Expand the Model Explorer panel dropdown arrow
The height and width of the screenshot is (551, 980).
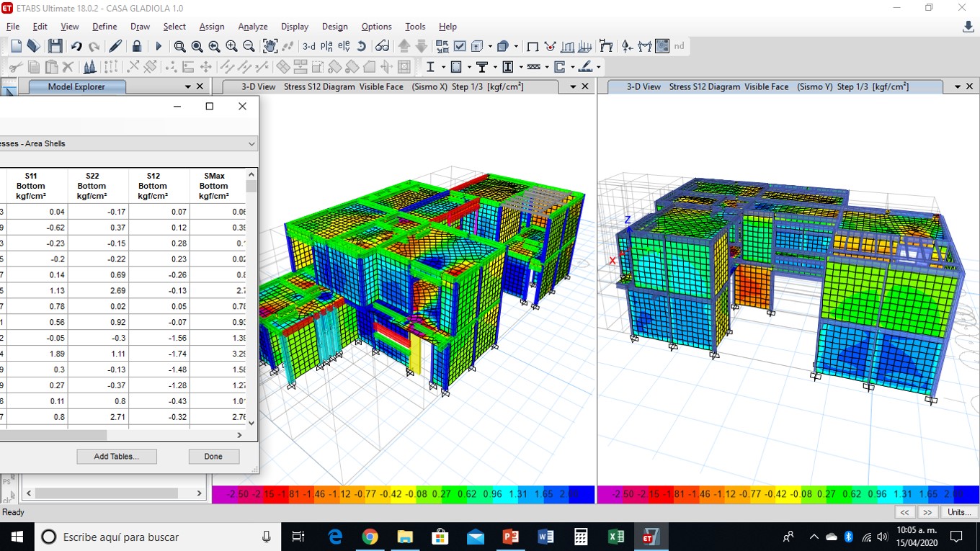pos(188,86)
